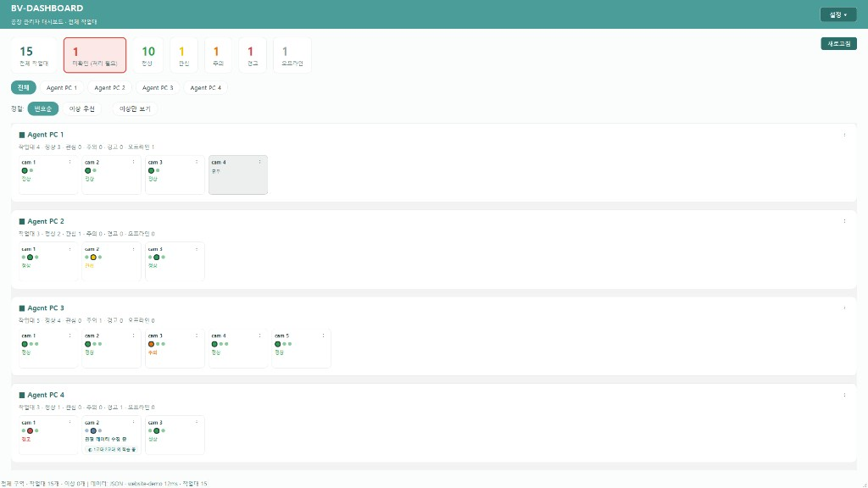Toggle the 이상만 보기 filter
The height and width of the screenshot is (488, 868).
pos(135,109)
